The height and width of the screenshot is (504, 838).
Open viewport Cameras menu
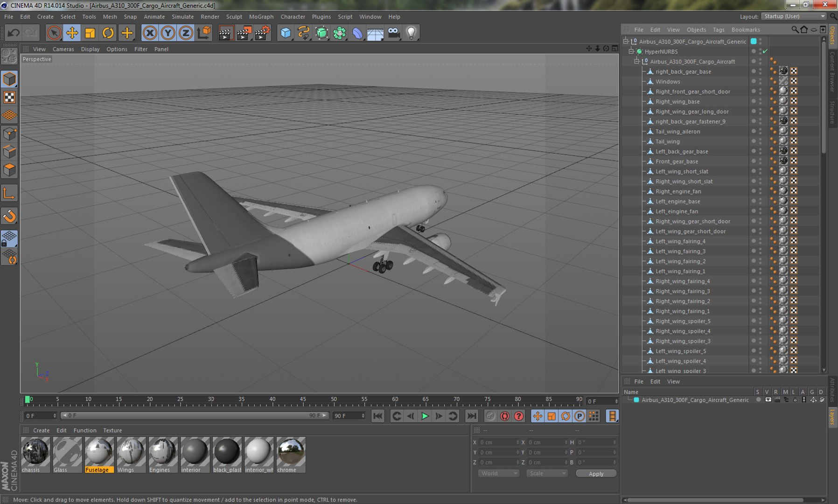[x=63, y=49]
